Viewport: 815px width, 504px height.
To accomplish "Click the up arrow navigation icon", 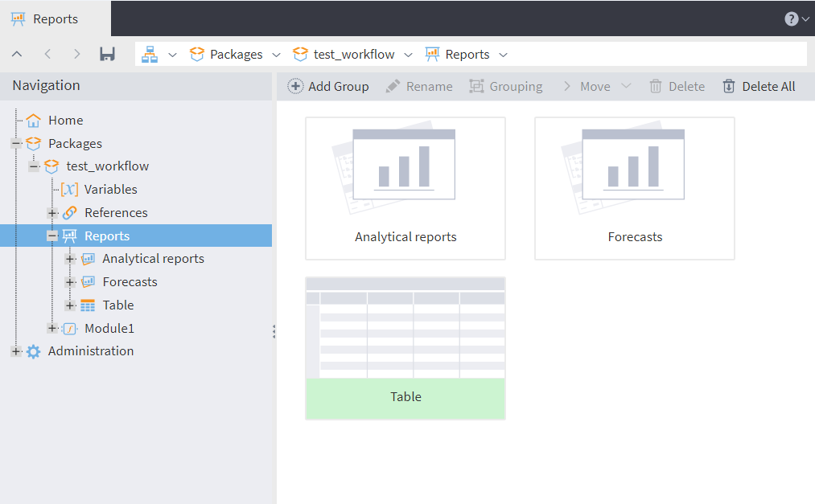I will click(x=17, y=54).
